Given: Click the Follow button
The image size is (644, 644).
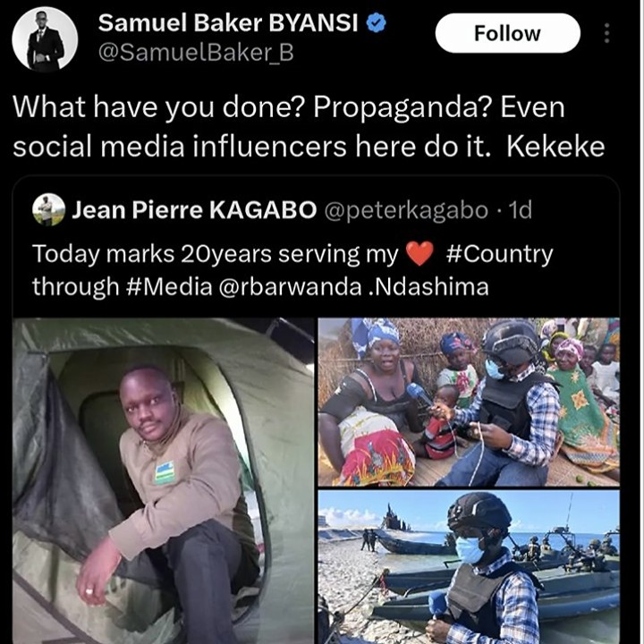Looking at the screenshot, I should (507, 33).
